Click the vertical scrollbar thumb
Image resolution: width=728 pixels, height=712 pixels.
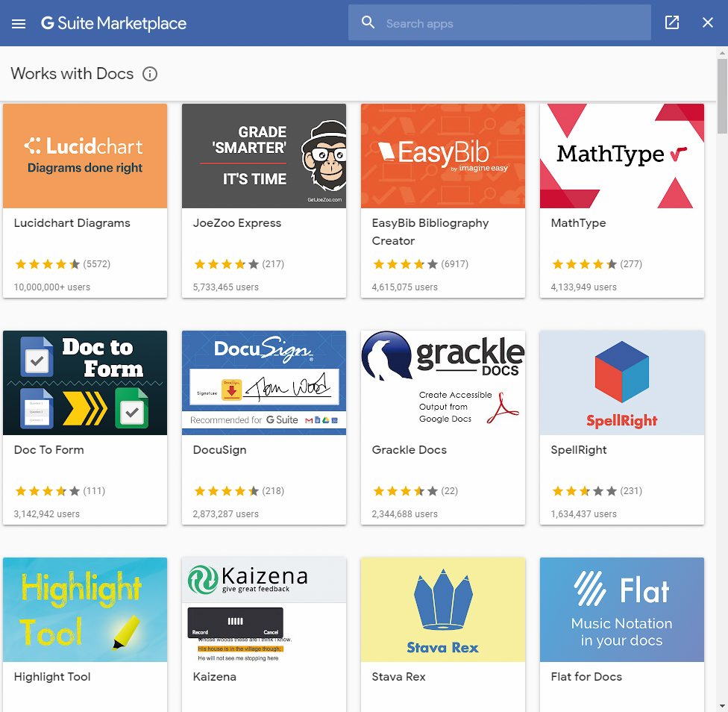[722, 96]
